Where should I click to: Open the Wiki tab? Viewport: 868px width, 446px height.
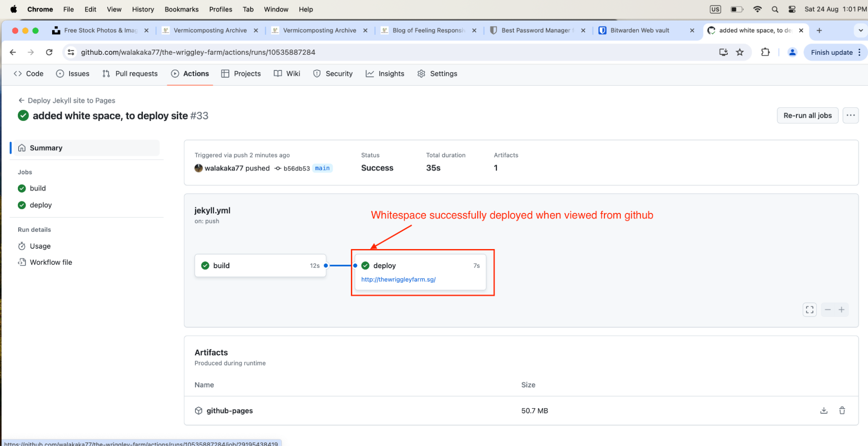[x=287, y=73]
